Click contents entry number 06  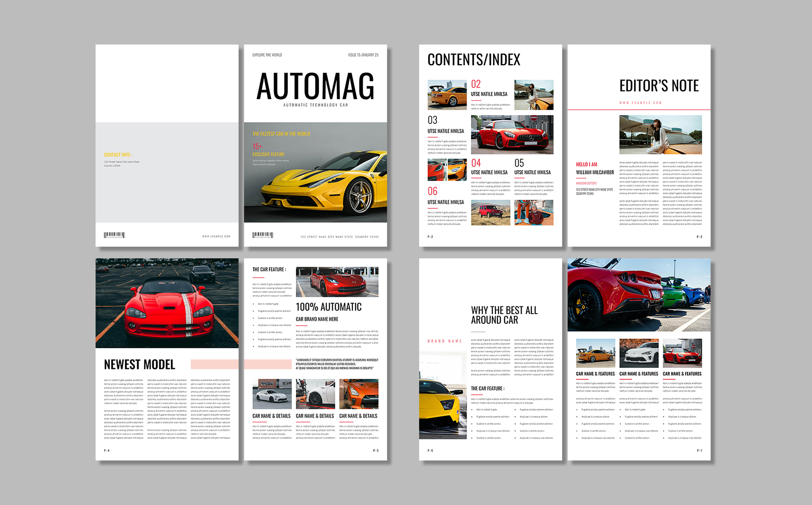coord(433,191)
